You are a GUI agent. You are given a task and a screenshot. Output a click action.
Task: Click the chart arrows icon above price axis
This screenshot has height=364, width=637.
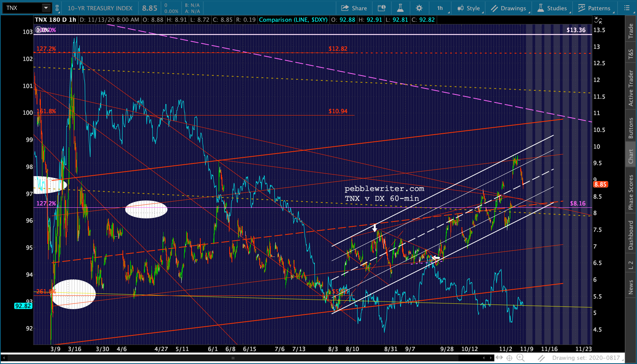[598, 20]
